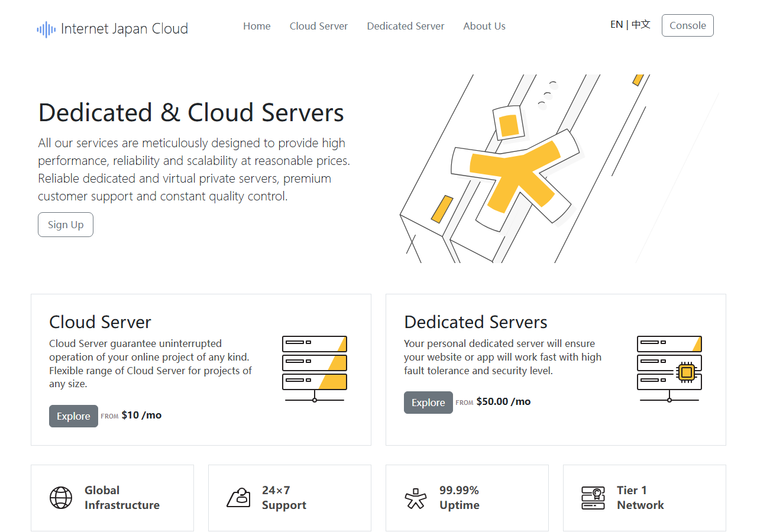Click the $10 /mo price text
This screenshot has height=532, width=757.
coord(141,415)
